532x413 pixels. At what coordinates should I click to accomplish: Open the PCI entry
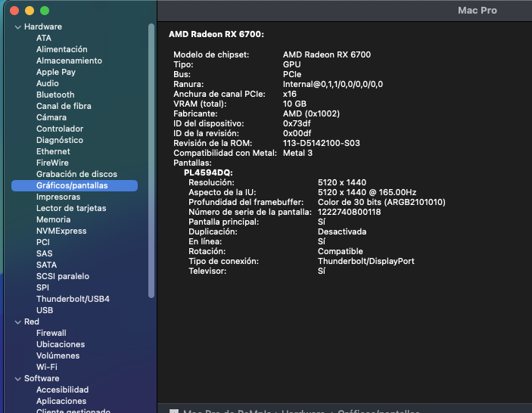coord(43,243)
